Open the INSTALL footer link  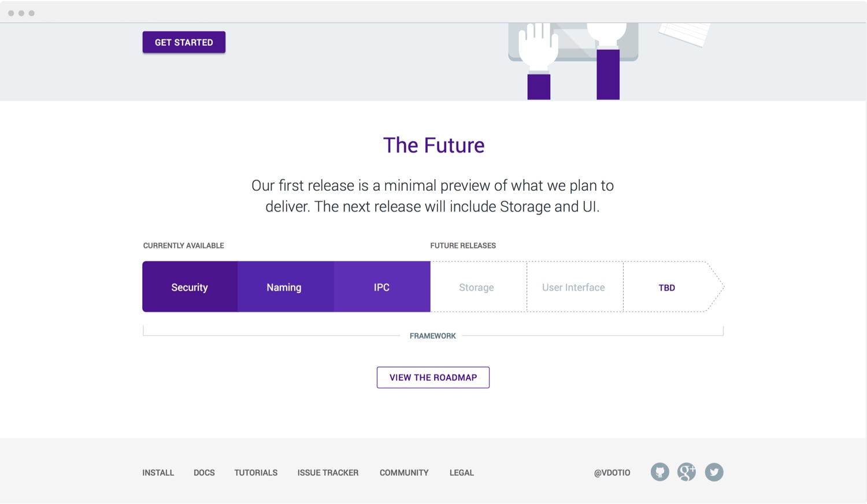158,473
